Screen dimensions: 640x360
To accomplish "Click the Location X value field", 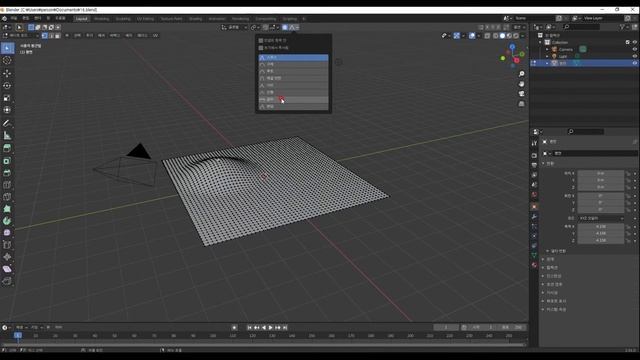I will [601, 173].
